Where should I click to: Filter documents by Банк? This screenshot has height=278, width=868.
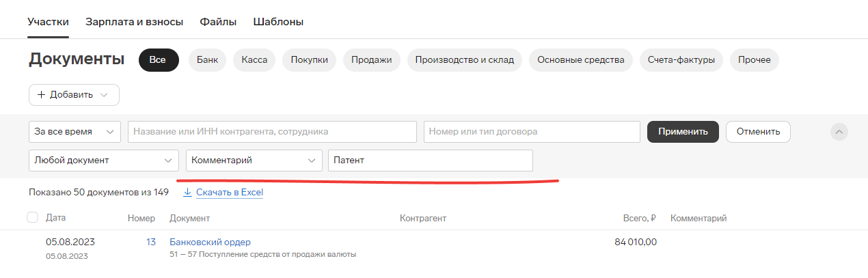point(207,59)
